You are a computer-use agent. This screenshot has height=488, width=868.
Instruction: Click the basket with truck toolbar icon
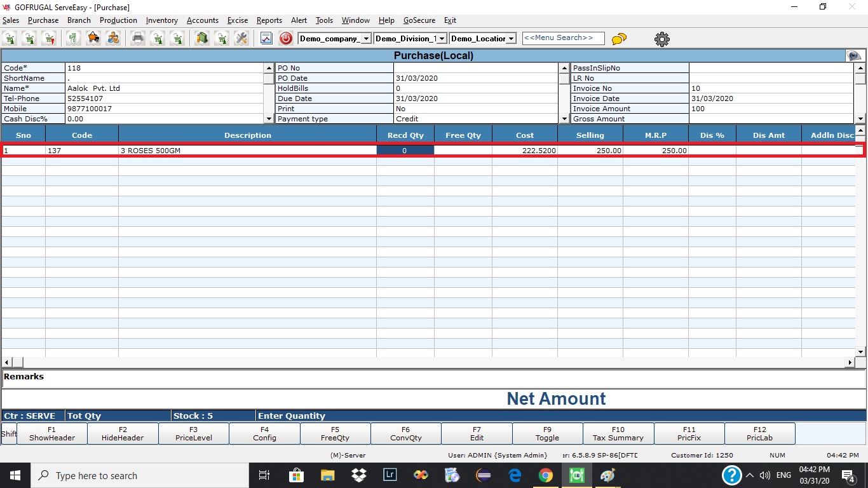click(93, 38)
